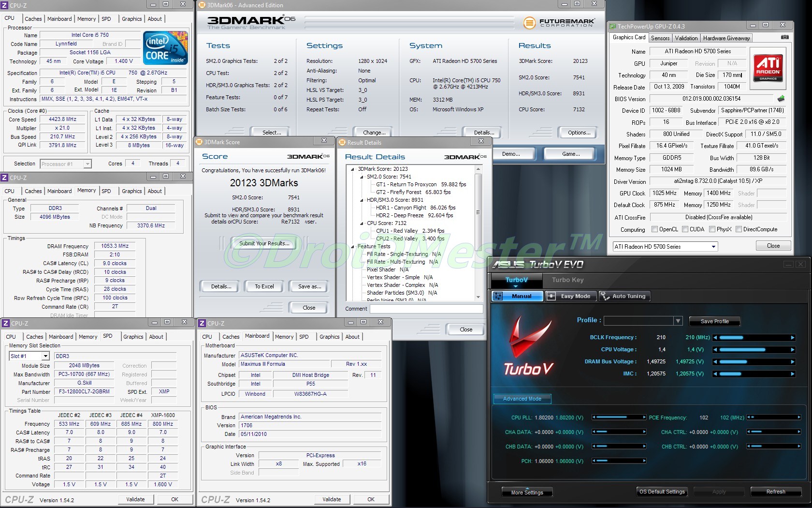Click the Result Details window title icon

(342, 142)
